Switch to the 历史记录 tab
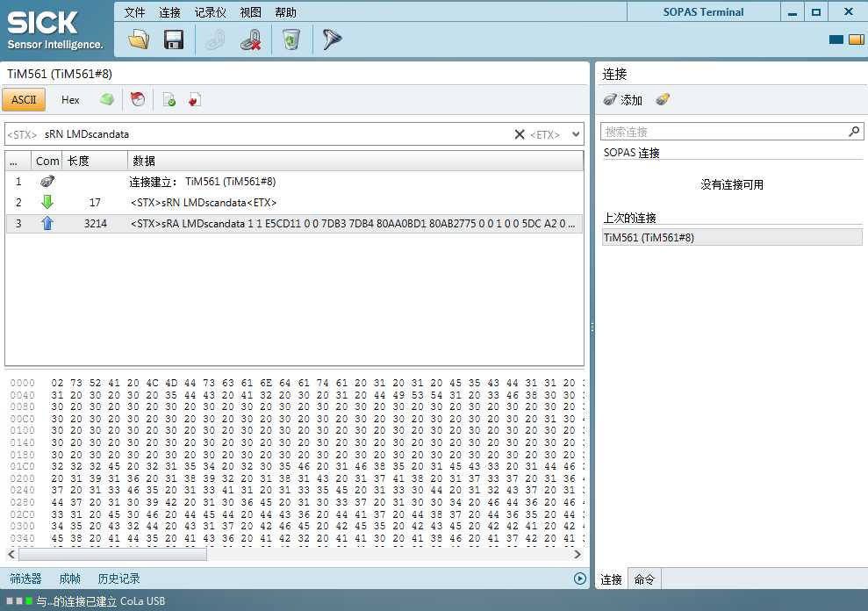 (119, 579)
